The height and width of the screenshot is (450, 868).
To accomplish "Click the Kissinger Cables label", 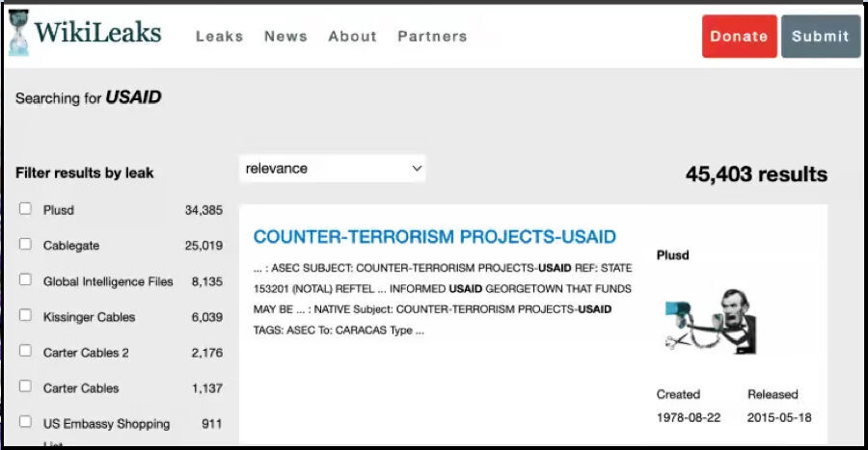I will [x=89, y=317].
